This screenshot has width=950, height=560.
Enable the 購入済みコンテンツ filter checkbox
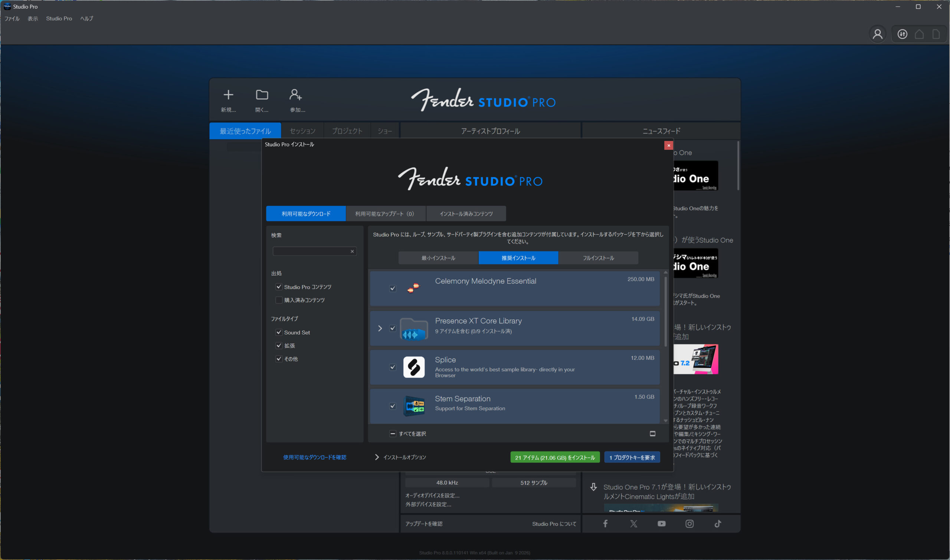tap(279, 300)
